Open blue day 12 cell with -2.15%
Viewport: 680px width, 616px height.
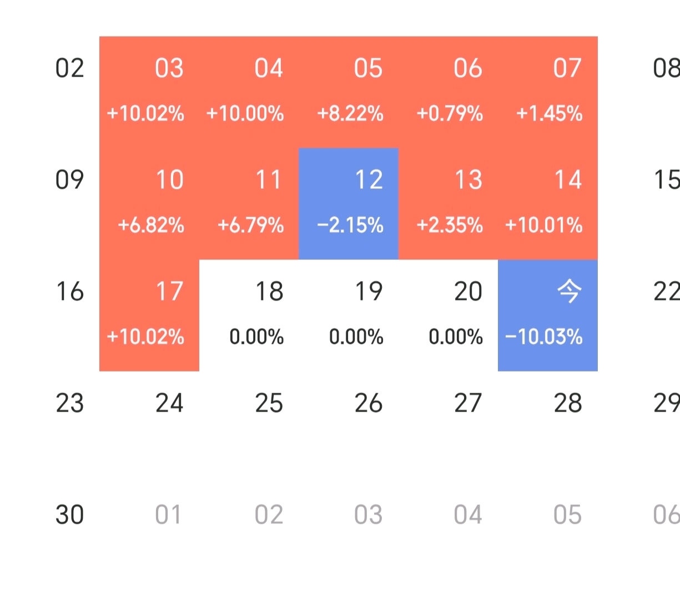349,203
